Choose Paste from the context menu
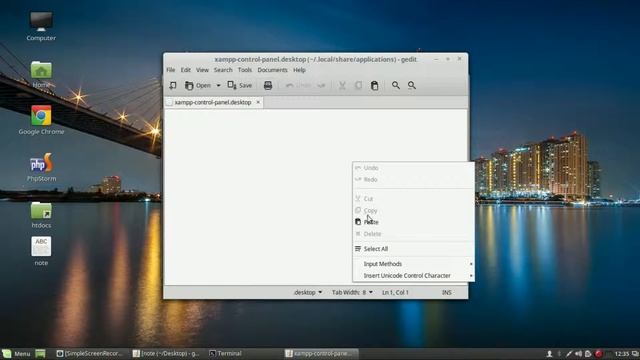The height and width of the screenshot is (360, 640). [413, 222]
